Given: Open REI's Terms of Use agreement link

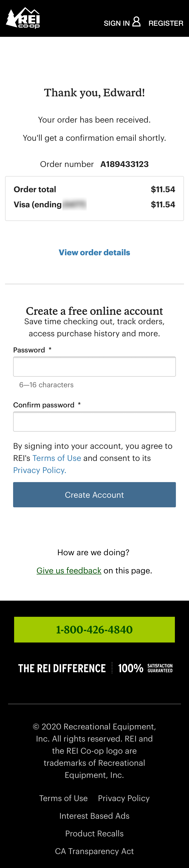Looking at the screenshot, I should pos(57,458).
